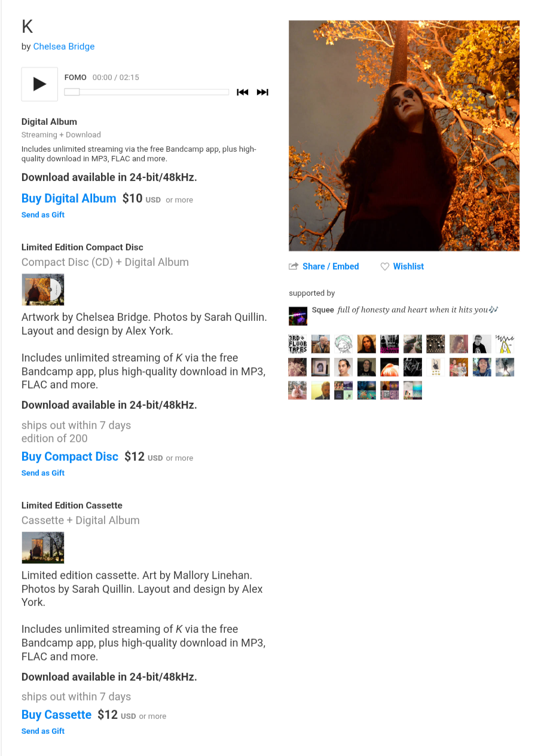Open the K album cover artwork
The height and width of the screenshot is (756, 541).
pos(404,136)
